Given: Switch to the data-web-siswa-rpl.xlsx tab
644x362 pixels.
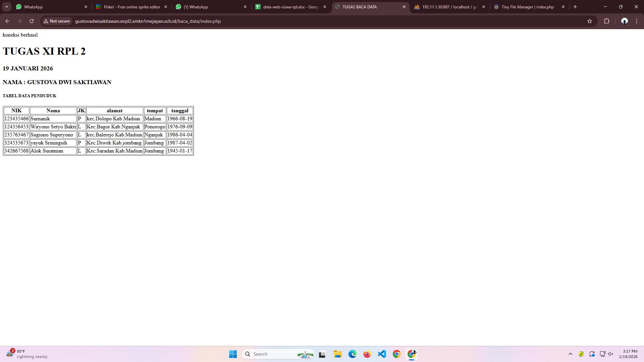Looking at the screenshot, I should [290, 7].
